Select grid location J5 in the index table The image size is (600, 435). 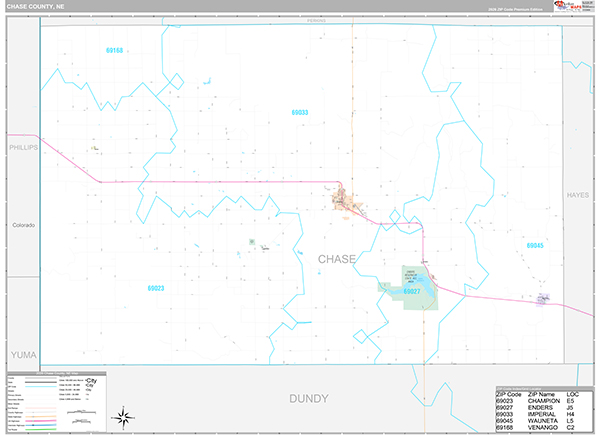pos(570,407)
